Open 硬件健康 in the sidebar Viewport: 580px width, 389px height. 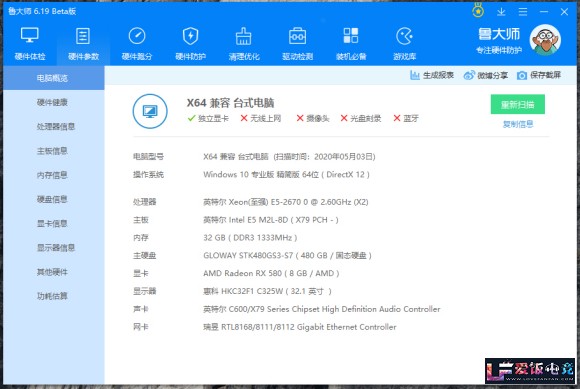coord(52,102)
